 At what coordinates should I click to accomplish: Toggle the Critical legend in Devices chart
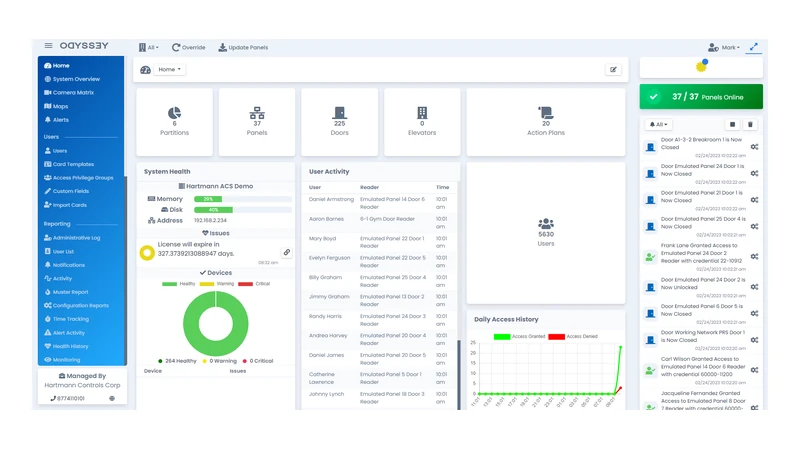point(254,284)
